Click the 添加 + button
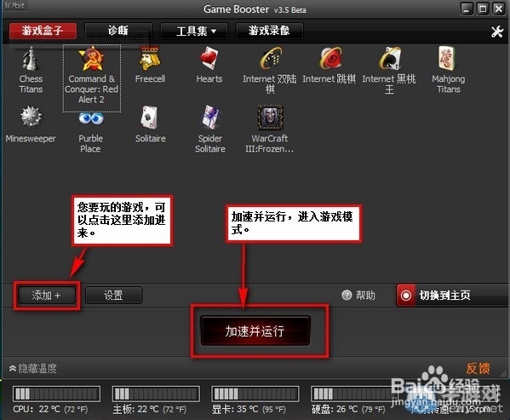The height and width of the screenshot is (420, 510). (46, 296)
